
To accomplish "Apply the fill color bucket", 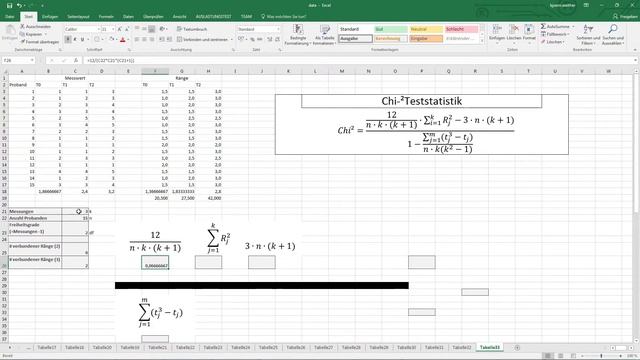I will [111, 40].
